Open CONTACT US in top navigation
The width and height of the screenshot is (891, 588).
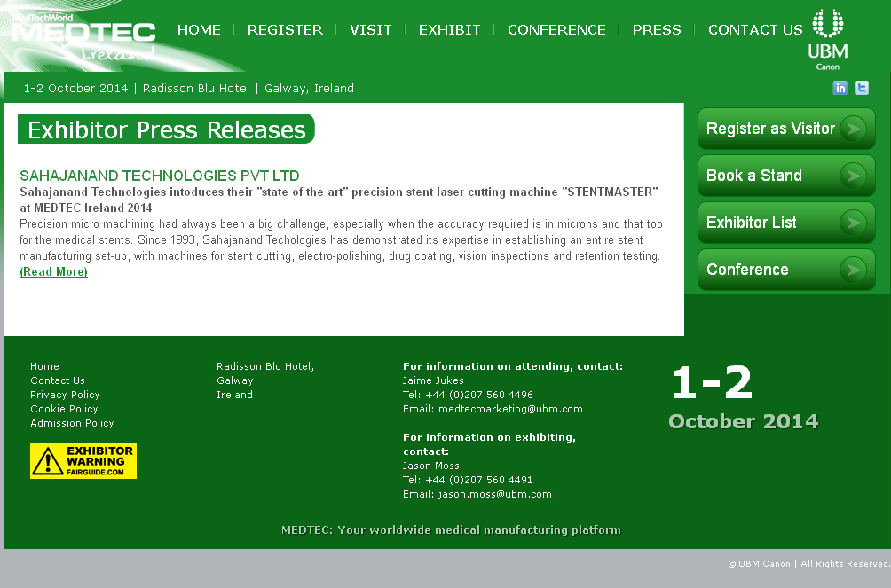click(x=755, y=29)
